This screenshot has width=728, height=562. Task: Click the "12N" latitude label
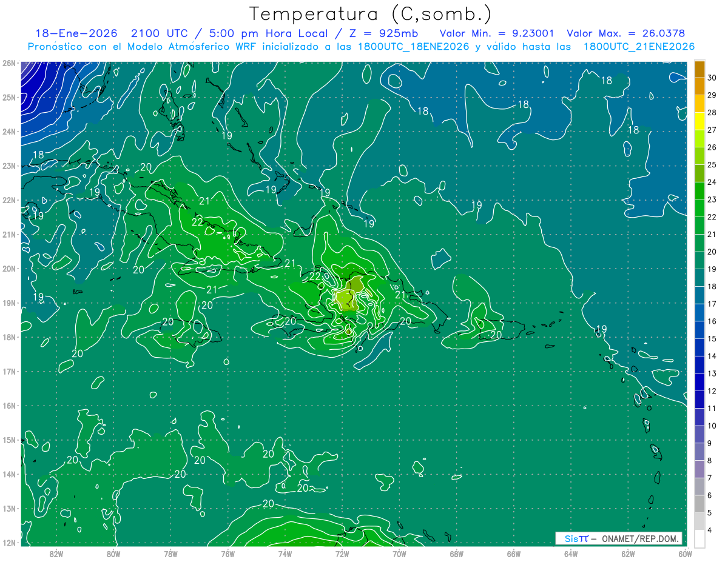pos(9,543)
